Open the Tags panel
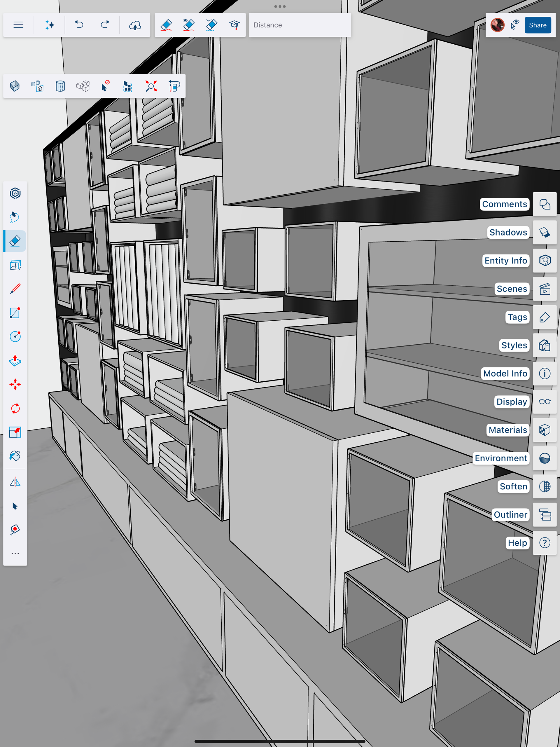The height and width of the screenshot is (747, 560). (544, 317)
